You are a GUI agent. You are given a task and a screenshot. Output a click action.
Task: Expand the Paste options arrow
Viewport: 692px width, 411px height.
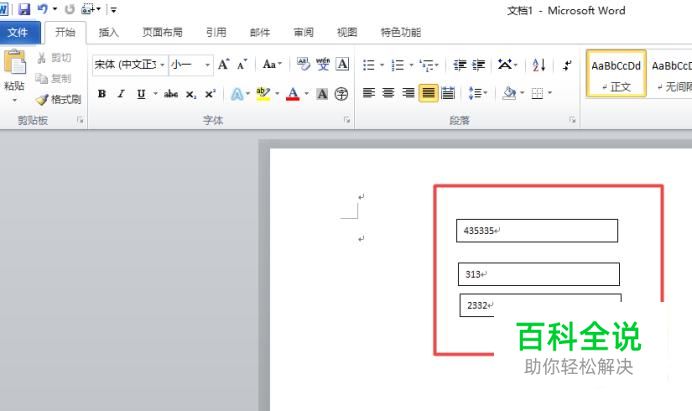15,101
